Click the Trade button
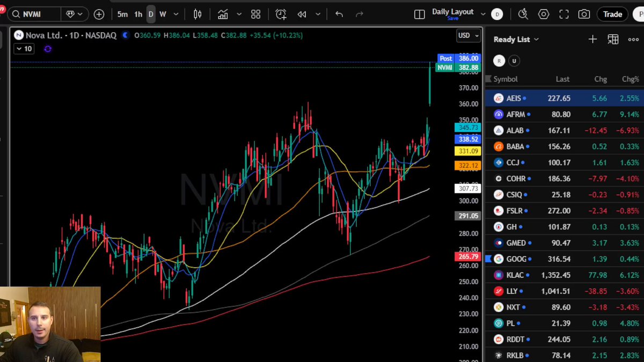 pos(612,14)
